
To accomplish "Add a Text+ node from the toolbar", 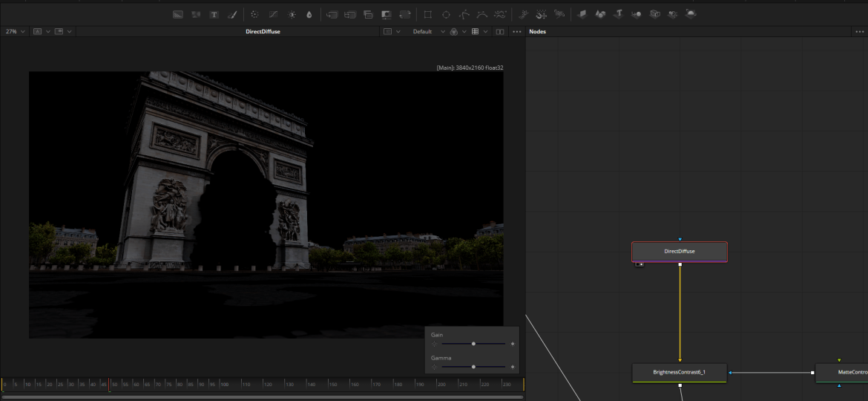I will [x=214, y=14].
